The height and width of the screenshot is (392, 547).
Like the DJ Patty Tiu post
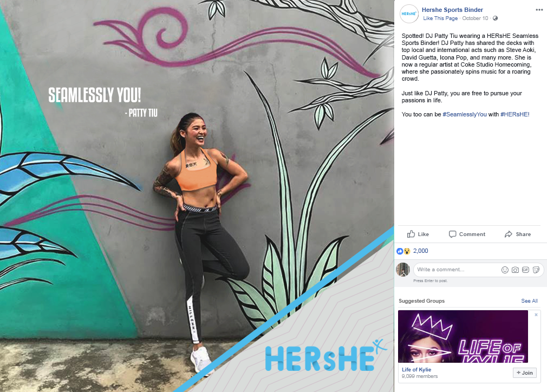click(x=418, y=234)
